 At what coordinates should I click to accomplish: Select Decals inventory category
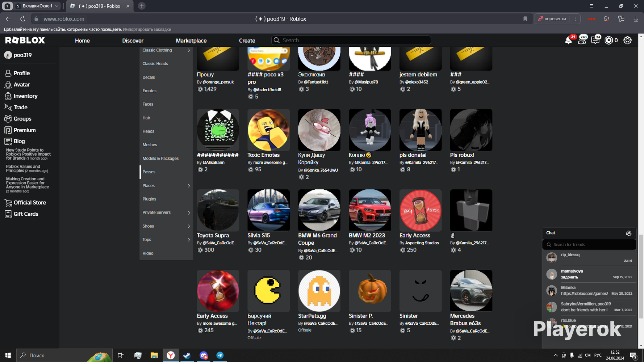click(x=149, y=77)
